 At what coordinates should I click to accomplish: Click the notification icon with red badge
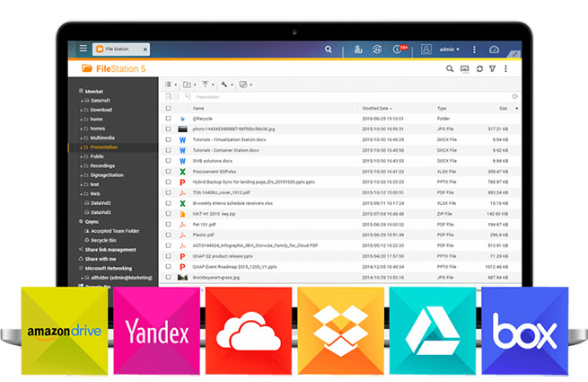(402, 49)
